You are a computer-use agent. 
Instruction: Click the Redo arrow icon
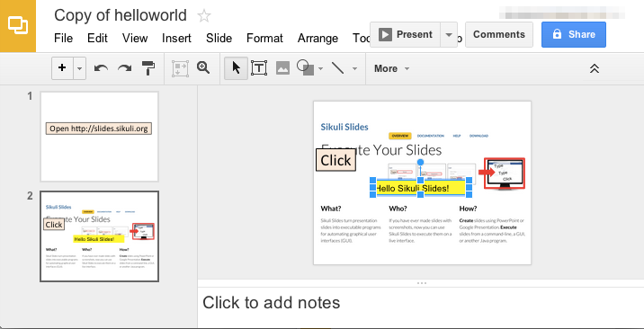click(124, 68)
